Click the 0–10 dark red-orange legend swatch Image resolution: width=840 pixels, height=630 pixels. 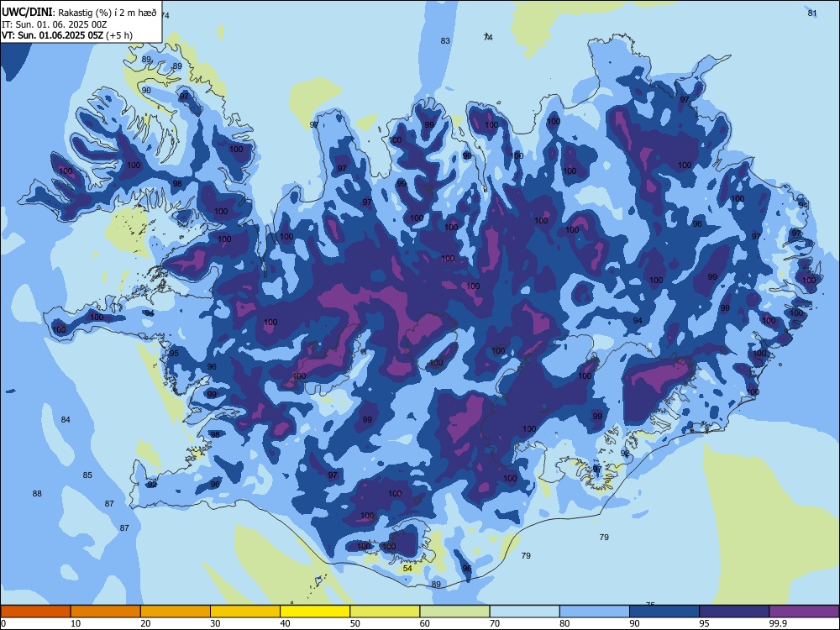point(35,612)
